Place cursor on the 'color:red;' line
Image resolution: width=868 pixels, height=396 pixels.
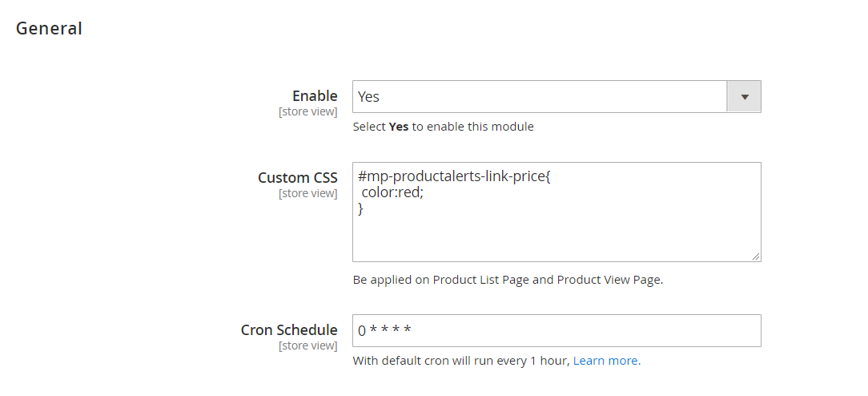[x=392, y=193]
